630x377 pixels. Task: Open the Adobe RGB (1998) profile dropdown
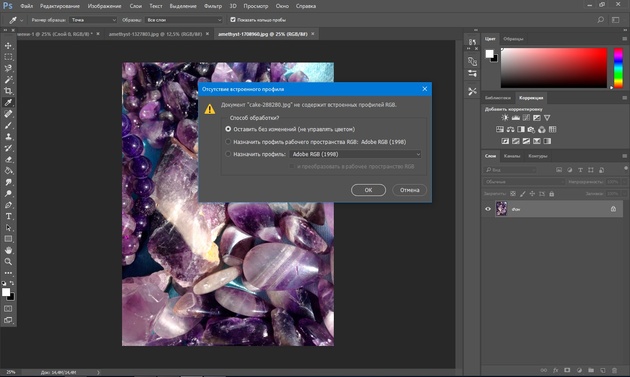tap(355, 154)
